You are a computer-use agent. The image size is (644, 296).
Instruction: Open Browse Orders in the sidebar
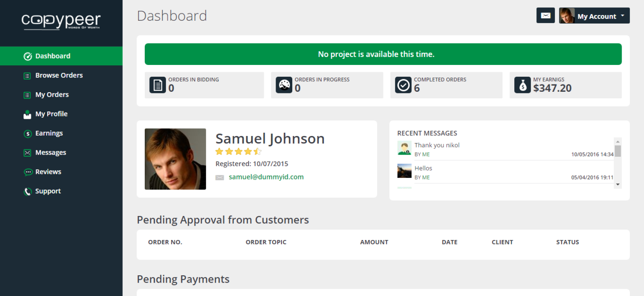[x=59, y=76]
